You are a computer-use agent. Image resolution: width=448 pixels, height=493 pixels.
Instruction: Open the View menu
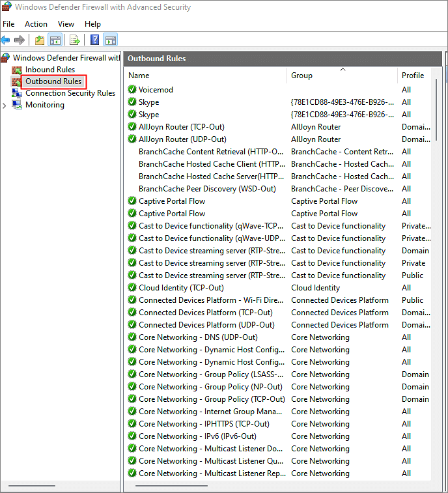coord(66,24)
